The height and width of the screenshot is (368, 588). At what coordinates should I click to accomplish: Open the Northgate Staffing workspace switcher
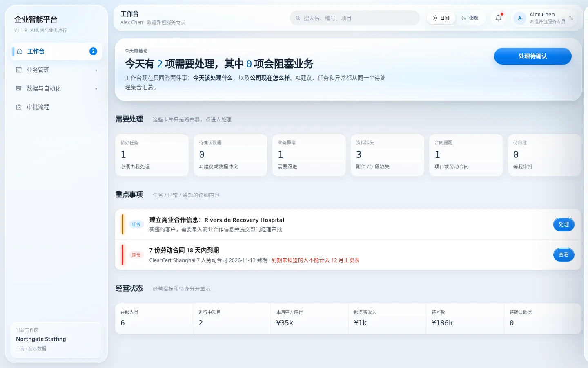[x=56, y=339]
